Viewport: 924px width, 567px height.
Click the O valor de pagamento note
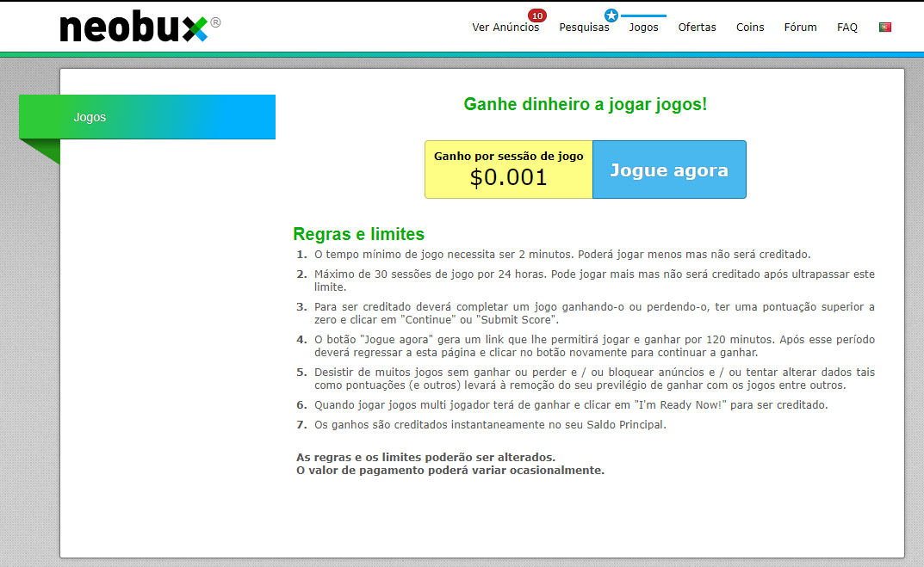(x=450, y=471)
